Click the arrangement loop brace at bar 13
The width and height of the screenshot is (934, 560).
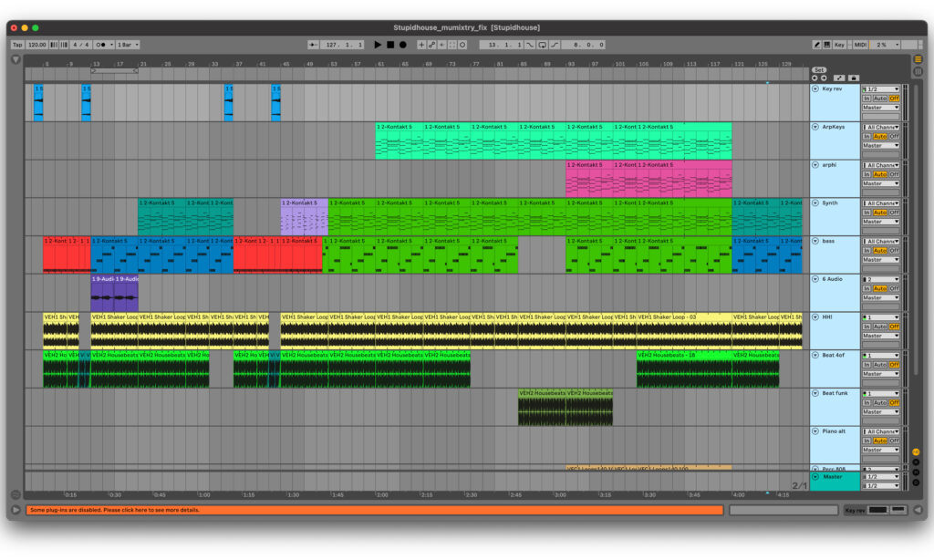pos(114,71)
